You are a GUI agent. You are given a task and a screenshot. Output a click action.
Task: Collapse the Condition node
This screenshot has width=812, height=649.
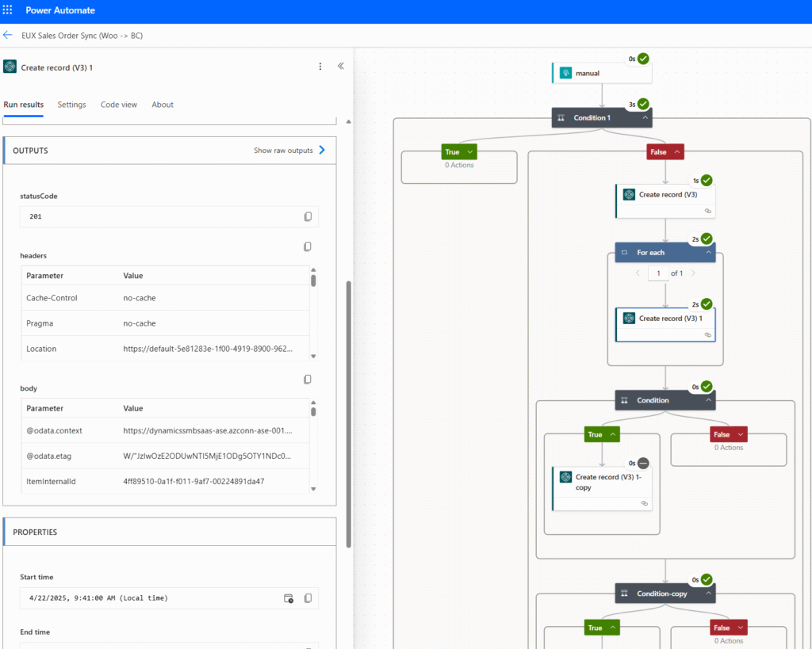pos(708,401)
